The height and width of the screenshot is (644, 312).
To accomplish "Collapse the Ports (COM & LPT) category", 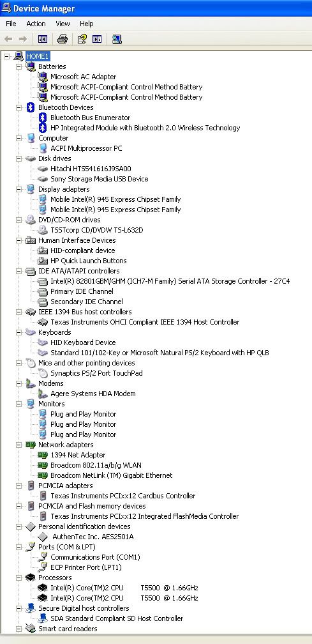I will 19,547.
